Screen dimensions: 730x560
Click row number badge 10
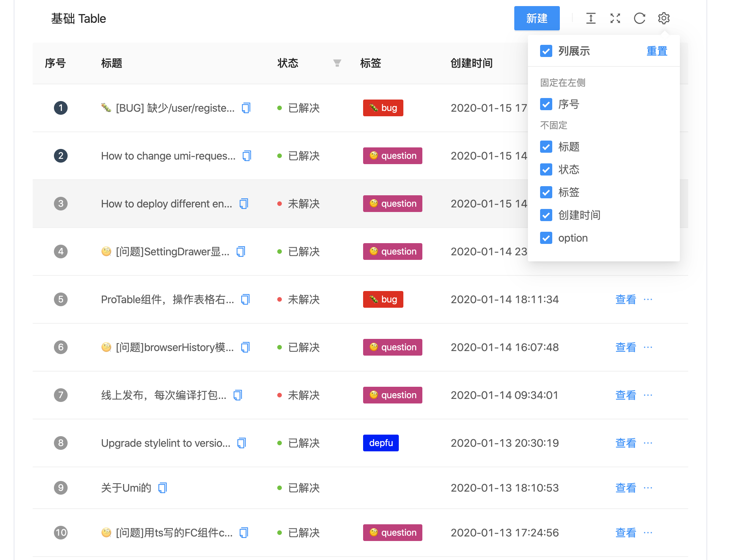pos(61,533)
